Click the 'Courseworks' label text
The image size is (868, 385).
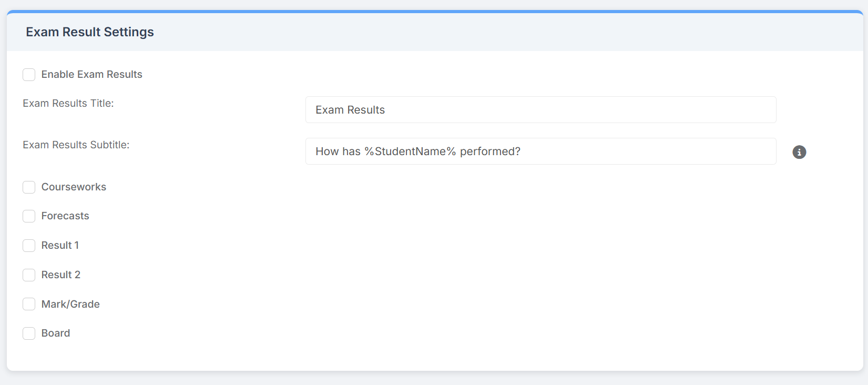click(74, 187)
